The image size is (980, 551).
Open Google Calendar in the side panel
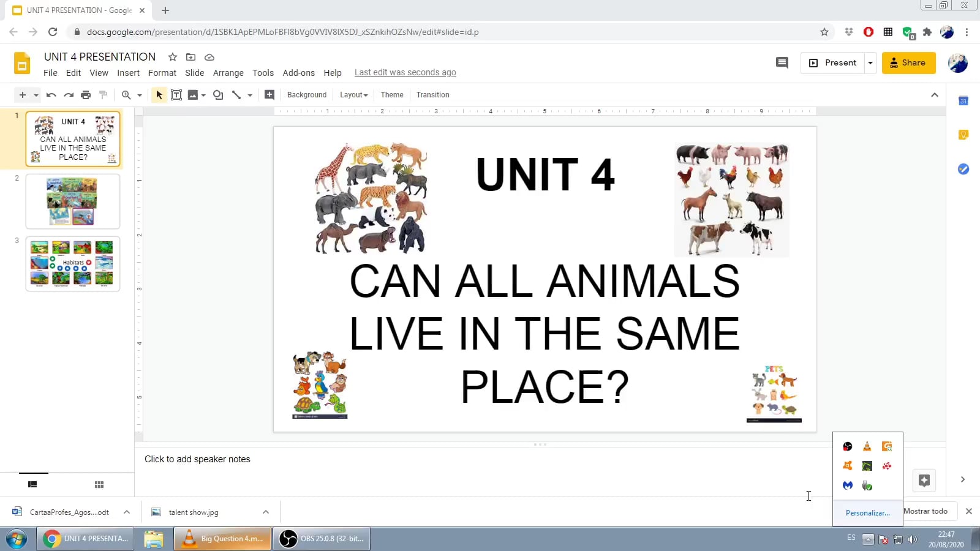(963, 101)
